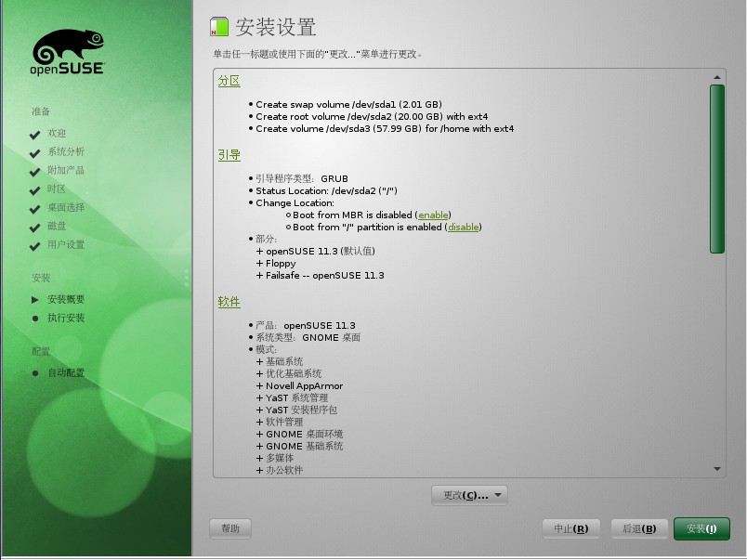The width and height of the screenshot is (747, 560).
Task: Click the 引导程序类型: GRUB line
Action: (x=302, y=178)
